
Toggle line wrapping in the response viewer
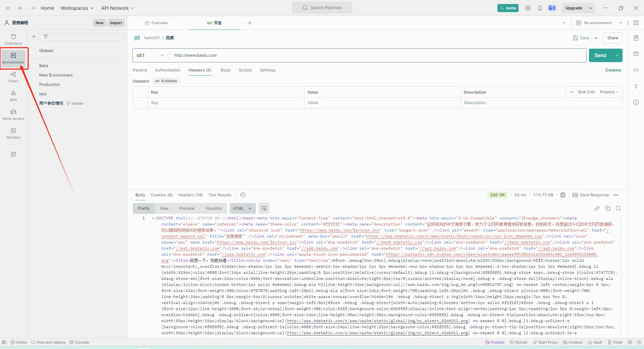[264, 208]
